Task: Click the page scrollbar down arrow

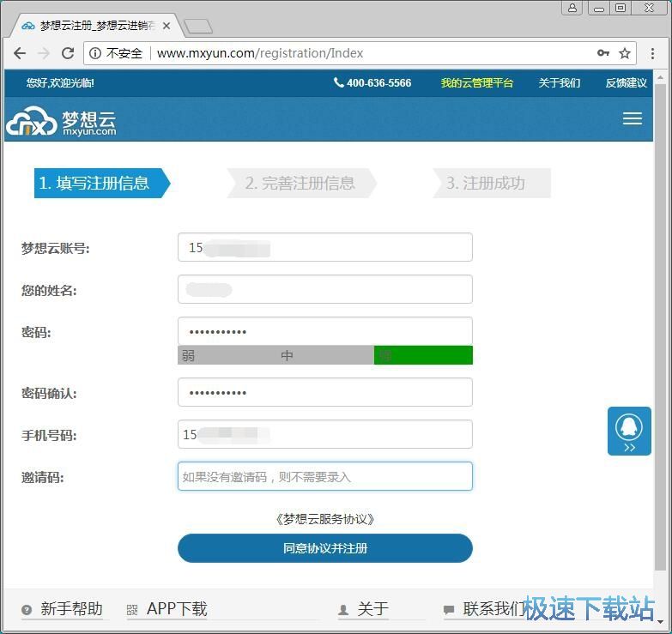Action: pyautogui.click(x=660, y=621)
